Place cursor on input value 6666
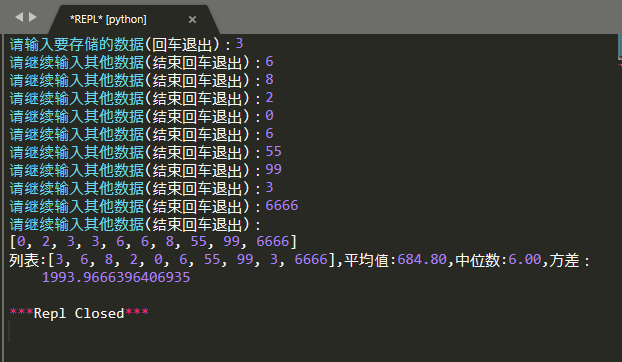 coord(282,205)
